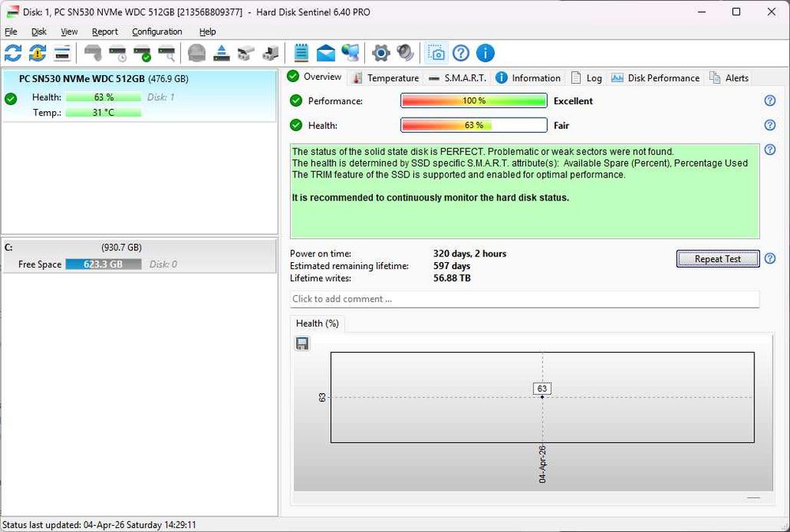The width and height of the screenshot is (790, 532).
Task: Click the striped disk list toolbar icon
Action: pyautogui.click(x=62, y=53)
